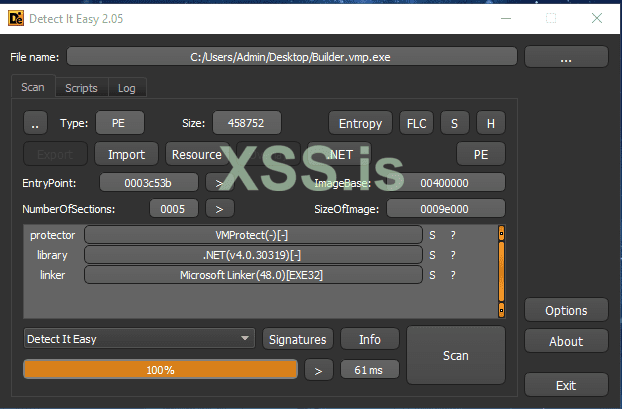Select the VMProtect(-)[-] protector result
The height and width of the screenshot is (409, 622).
[x=253, y=235]
